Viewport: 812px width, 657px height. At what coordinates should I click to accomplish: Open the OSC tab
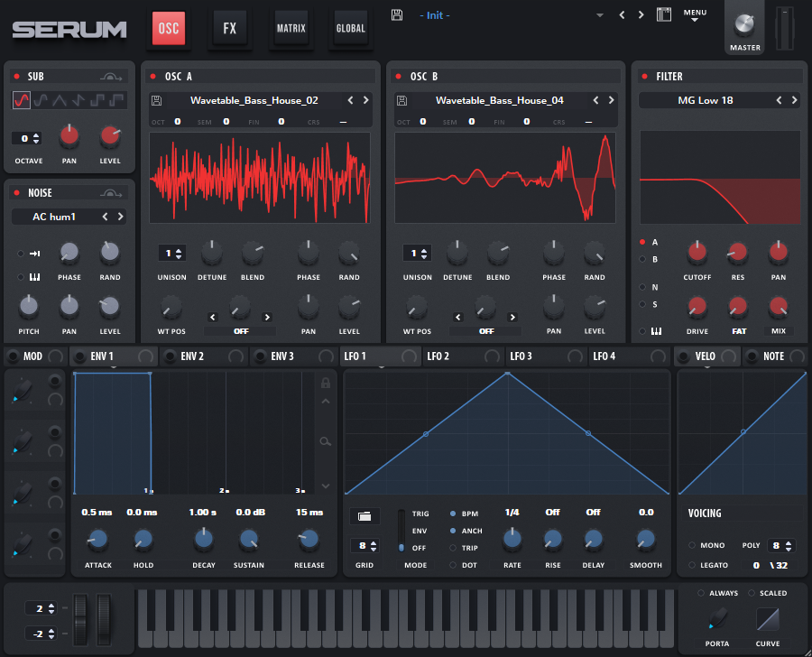click(169, 28)
